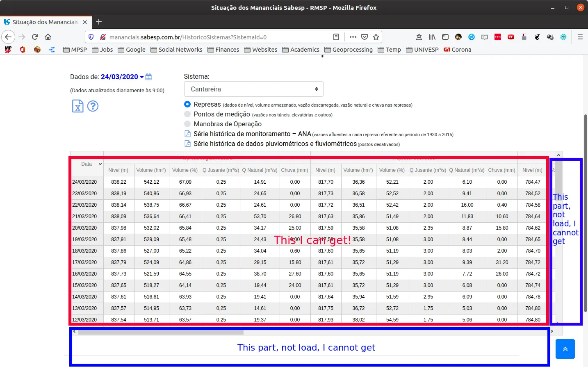The width and height of the screenshot is (588, 367).
Task: Click the blue sync arrows extension
Action: 472,37
